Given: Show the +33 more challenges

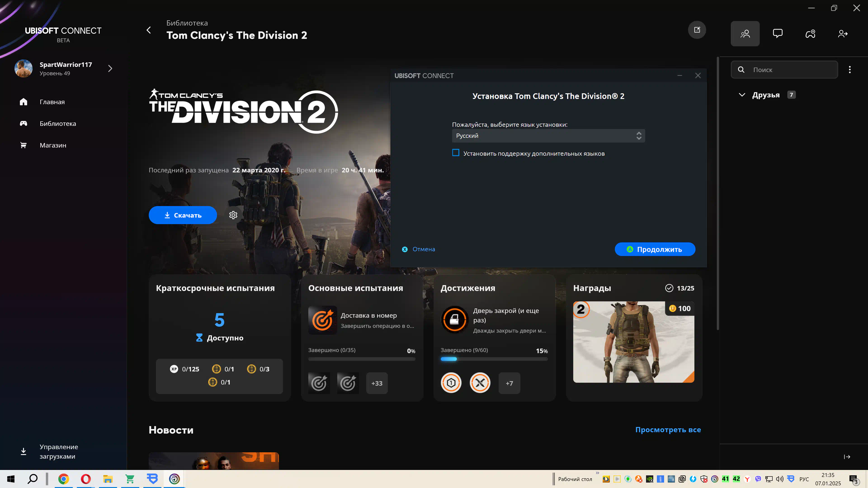Looking at the screenshot, I should (x=377, y=383).
